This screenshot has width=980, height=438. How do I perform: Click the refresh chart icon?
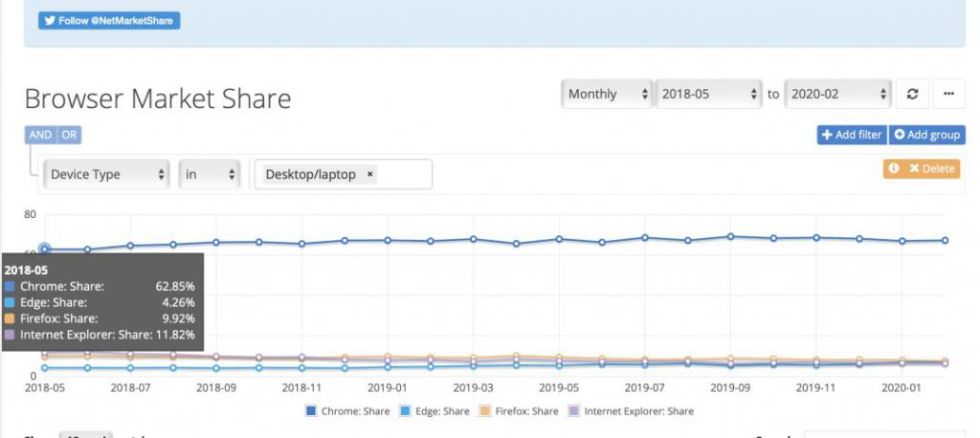coord(912,95)
